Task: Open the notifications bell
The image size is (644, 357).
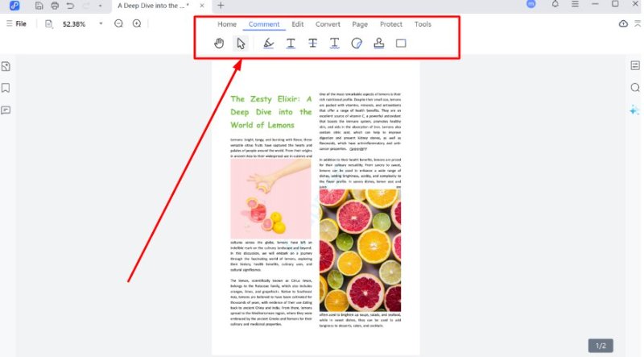Action: [555, 4]
